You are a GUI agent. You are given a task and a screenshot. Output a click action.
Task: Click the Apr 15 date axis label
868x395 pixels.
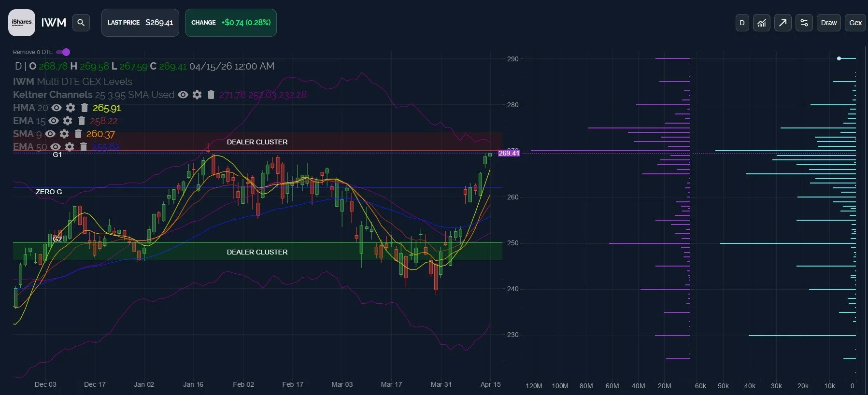point(490,384)
